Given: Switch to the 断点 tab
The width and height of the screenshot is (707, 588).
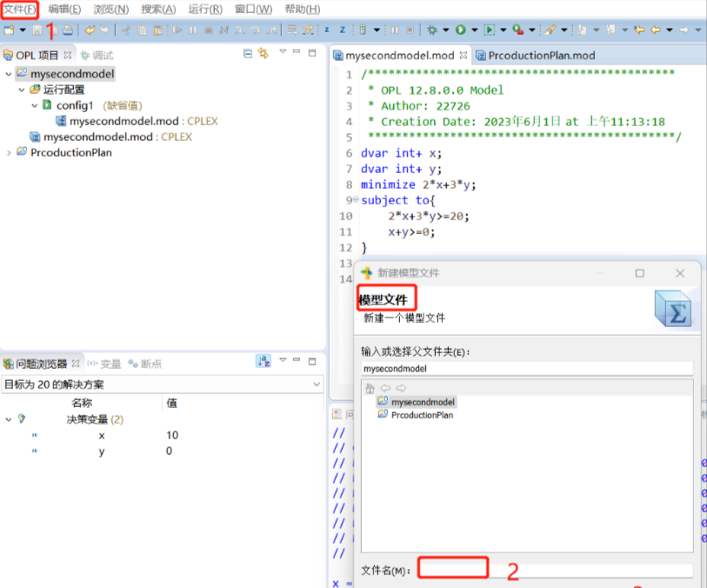Looking at the screenshot, I should [145, 364].
